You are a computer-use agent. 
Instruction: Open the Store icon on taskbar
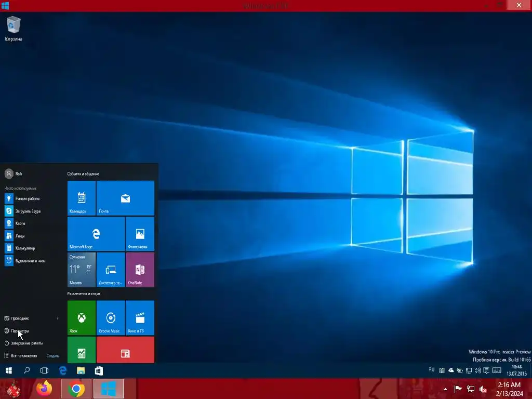99,370
